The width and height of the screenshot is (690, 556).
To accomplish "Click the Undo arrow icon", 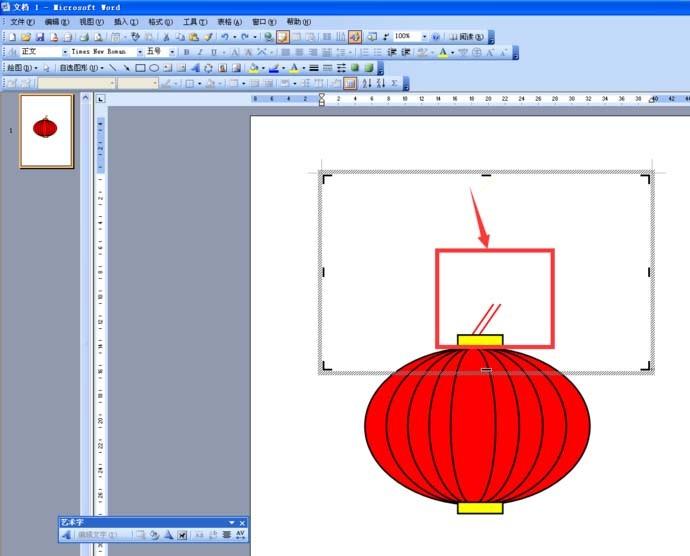I will (223, 36).
